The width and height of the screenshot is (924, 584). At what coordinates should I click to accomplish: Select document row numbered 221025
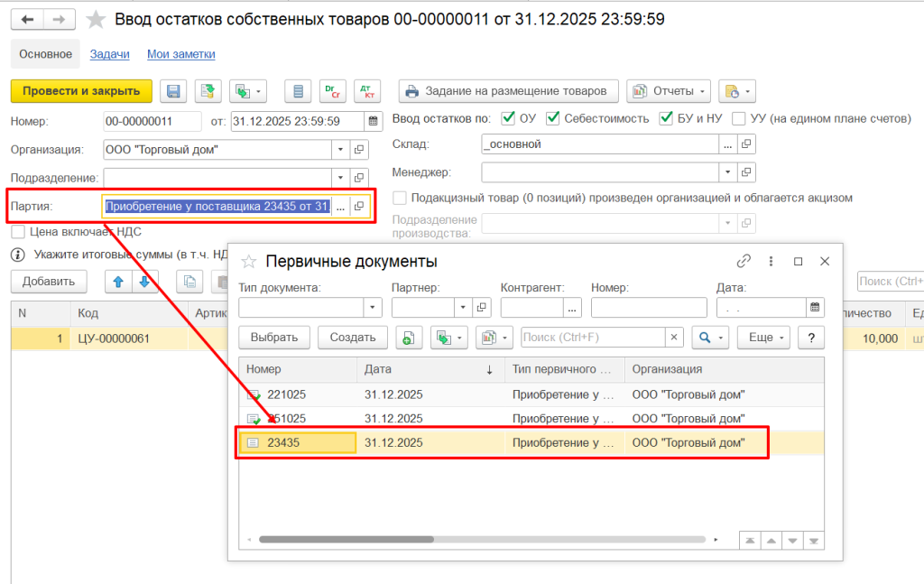tap(287, 394)
